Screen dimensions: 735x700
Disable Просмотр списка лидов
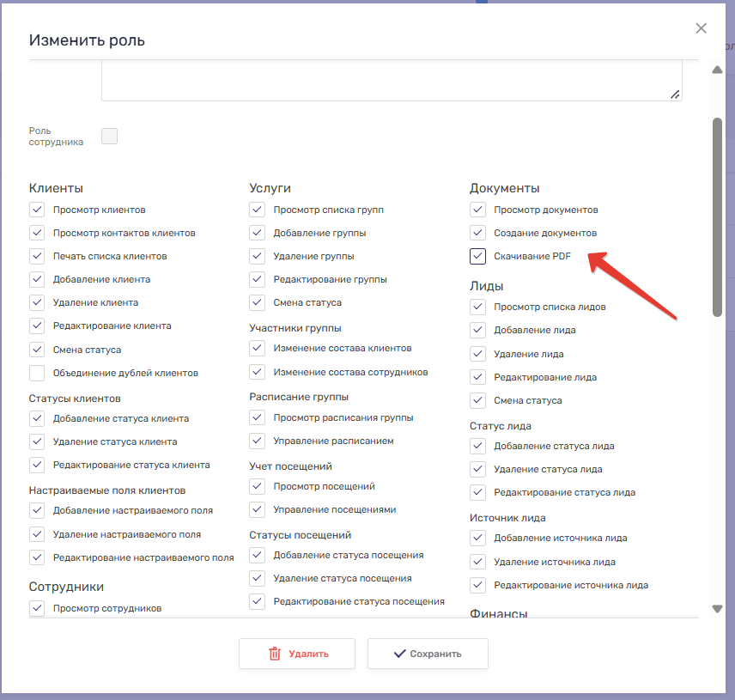click(x=477, y=307)
